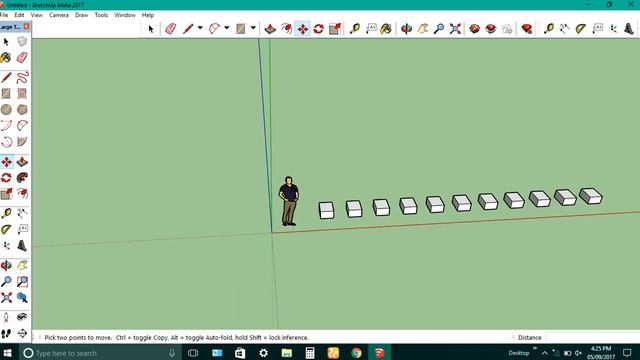Open the Action Center notifications icon
This screenshot has height=360, width=640.
click(x=627, y=353)
